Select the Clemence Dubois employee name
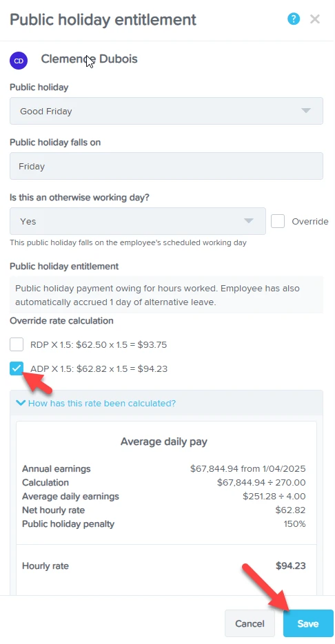Screen dimensions: 335x644 89,59
